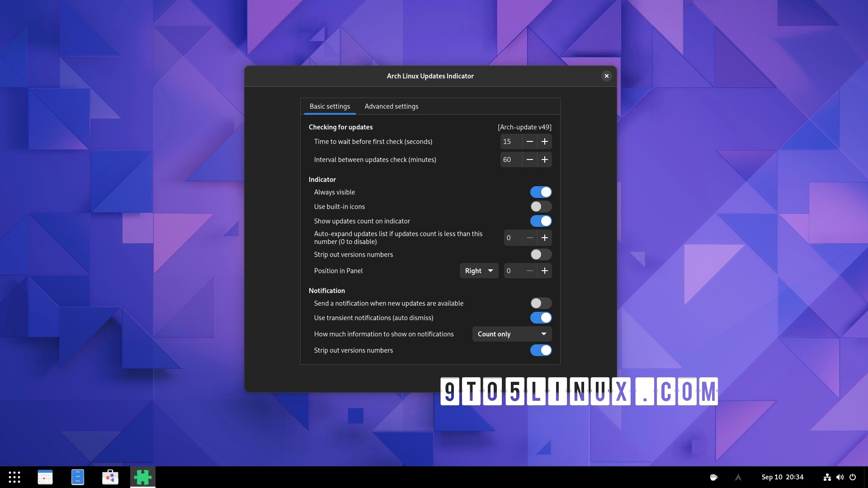Enable Indicator Strip out versions numbers switch
The height and width of the screenshot is (488, 868).
[x=541, y=254]
